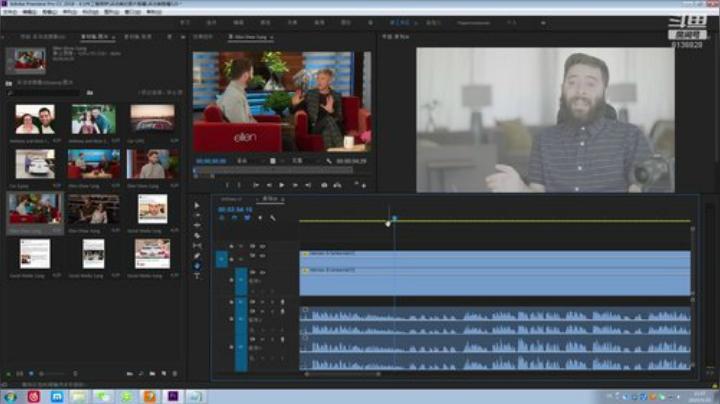The width and height of the screenshot is (720, 404).
Task: Open timeline display settings wrench
Action: 273,218
